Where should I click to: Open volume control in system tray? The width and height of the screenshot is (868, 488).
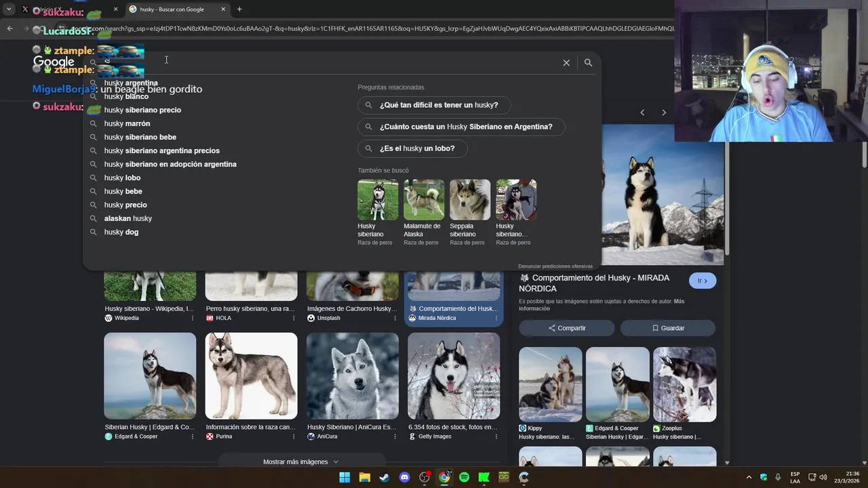pyautogui.click(x=823, y=477)
